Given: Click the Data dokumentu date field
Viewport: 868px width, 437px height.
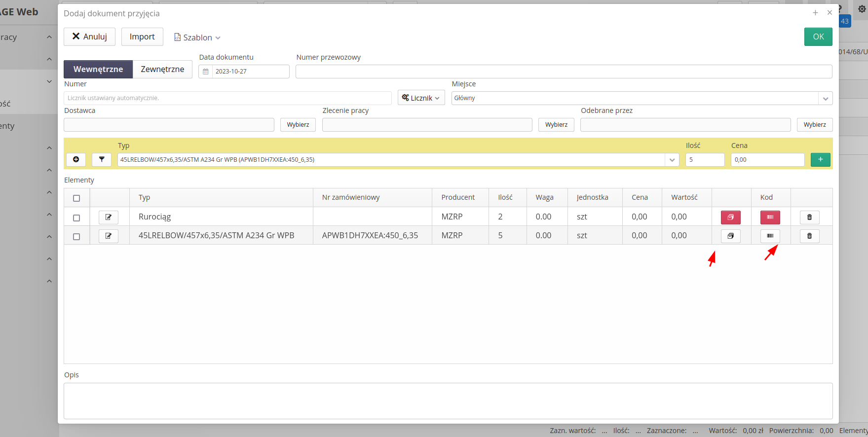Looking at the screenshot, I should (250, 72).
